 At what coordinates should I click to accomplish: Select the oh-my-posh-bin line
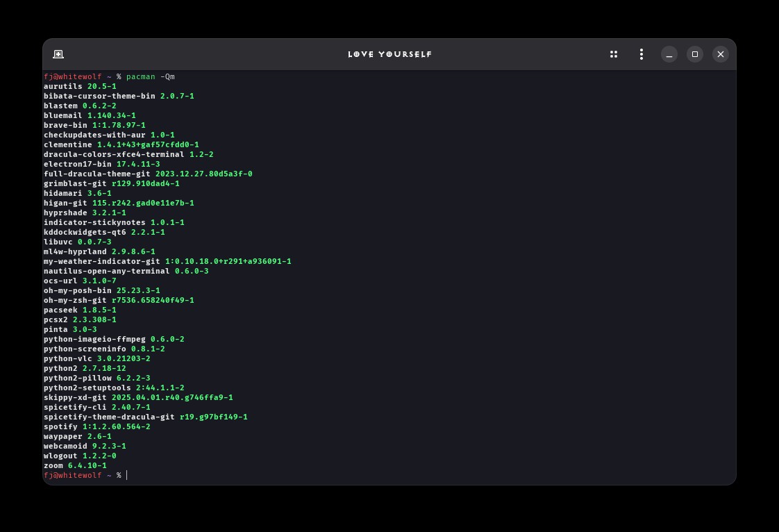(x=102, y=290)
